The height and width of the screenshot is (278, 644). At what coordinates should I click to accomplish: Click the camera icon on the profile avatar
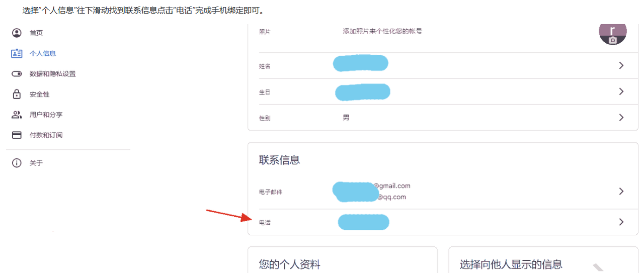coord(612,40)
